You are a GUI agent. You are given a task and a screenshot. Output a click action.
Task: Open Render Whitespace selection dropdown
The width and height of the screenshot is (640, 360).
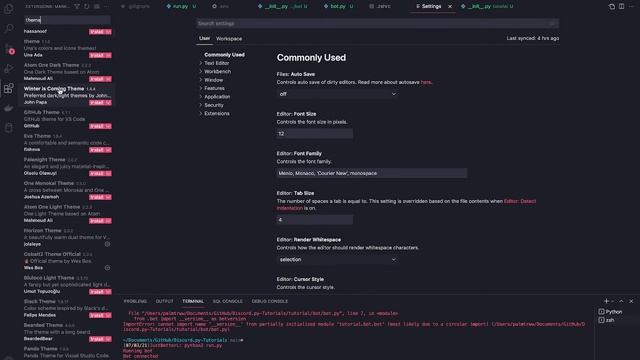(x=337, y=260)
